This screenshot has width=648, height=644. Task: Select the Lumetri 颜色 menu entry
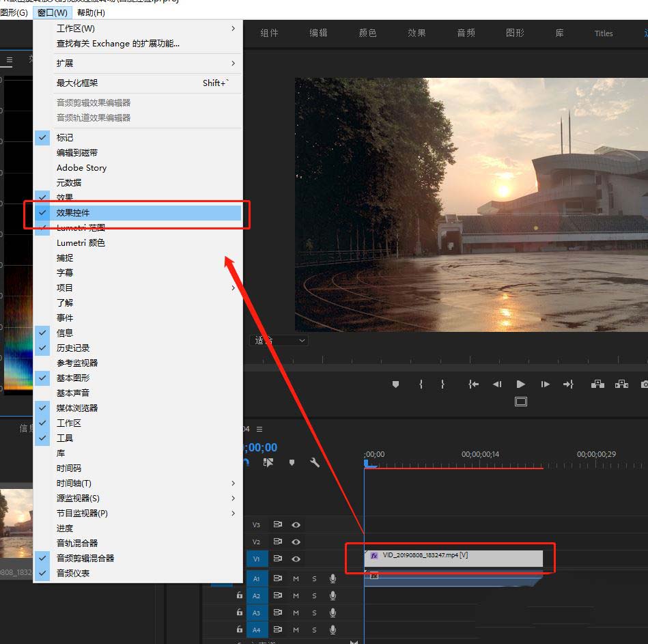coord(81,243)
